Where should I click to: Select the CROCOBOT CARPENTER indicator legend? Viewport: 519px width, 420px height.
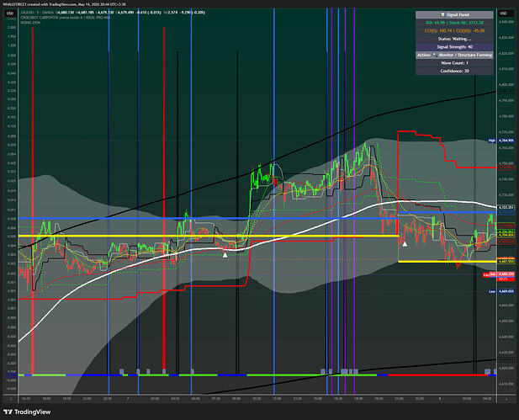[x=66, y=18]
